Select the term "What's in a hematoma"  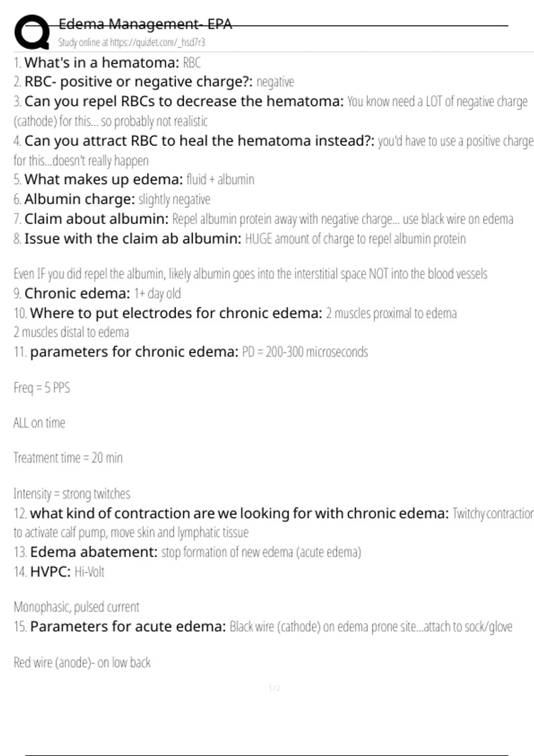(102, 63)
